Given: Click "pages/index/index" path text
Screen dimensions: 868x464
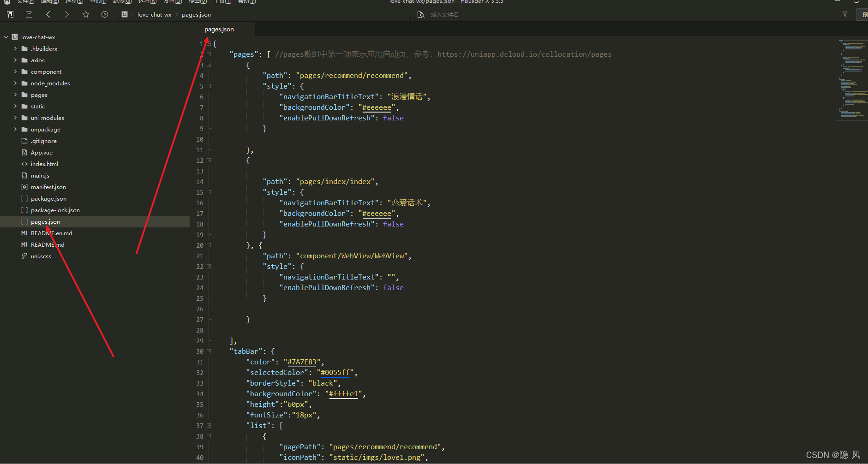Looking at the screenshot, I should pos(335,182).
